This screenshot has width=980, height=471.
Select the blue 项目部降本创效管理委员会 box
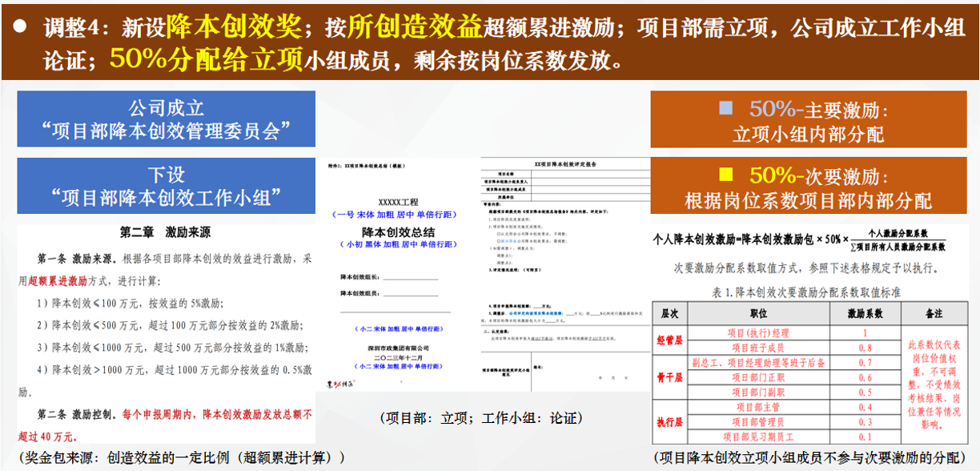pos(167,119)
